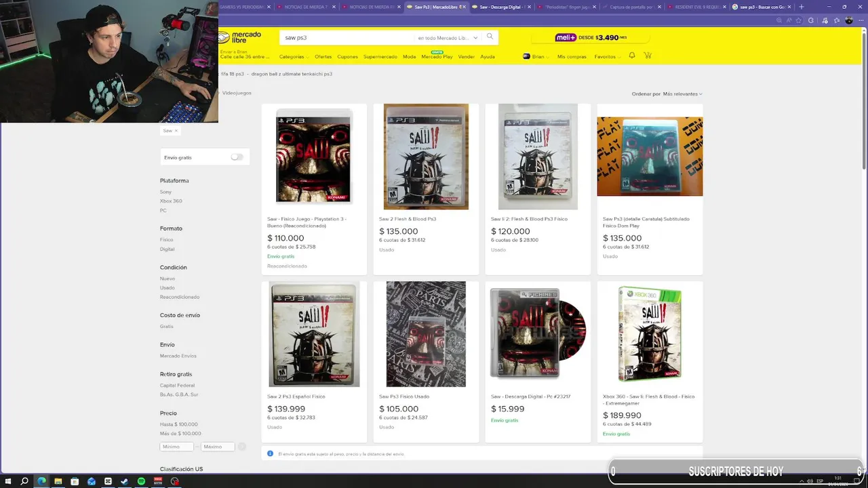Open the Brian account dropdown
Screen dimensions: 868x488
536,57
